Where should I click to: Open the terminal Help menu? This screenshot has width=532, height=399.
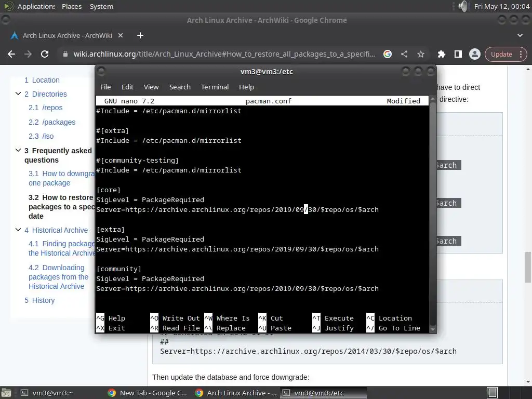coord(246,87)
